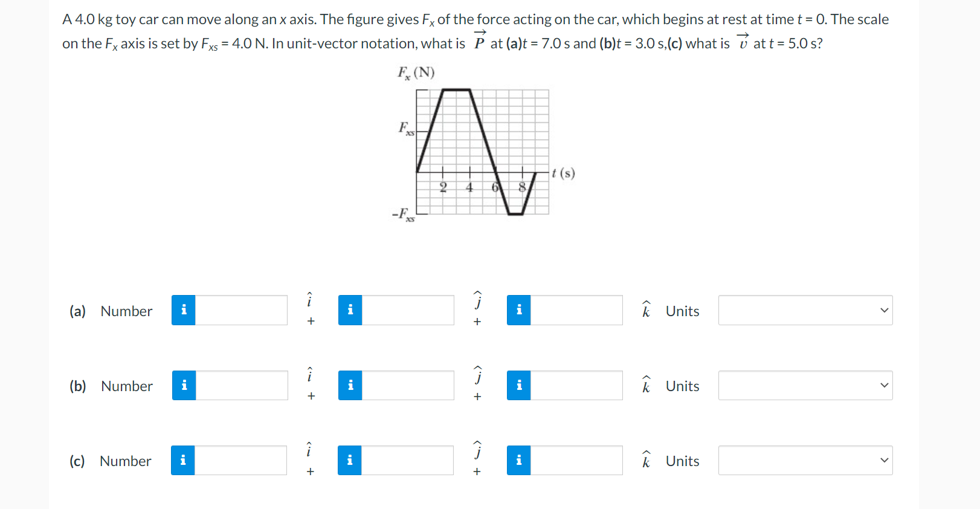This screenshot has width=980, height=509.
Task: Open the Units dropdown for part (a)
Action: click(x=805, y=310)
